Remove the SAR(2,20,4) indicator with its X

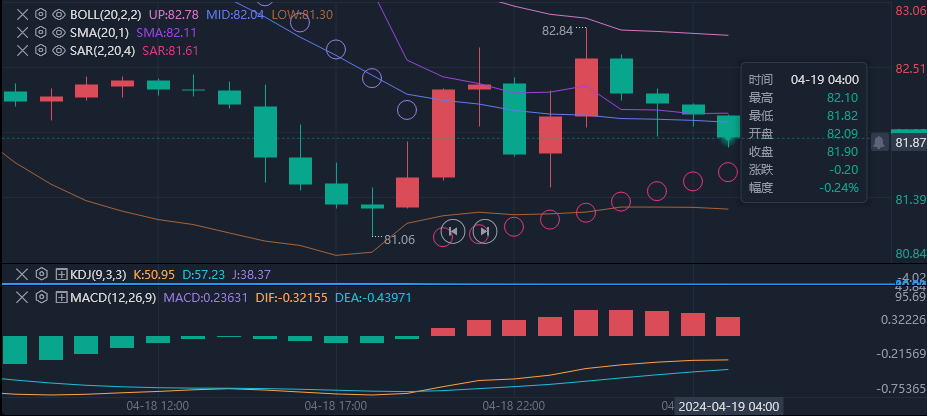tap(22, 50)
